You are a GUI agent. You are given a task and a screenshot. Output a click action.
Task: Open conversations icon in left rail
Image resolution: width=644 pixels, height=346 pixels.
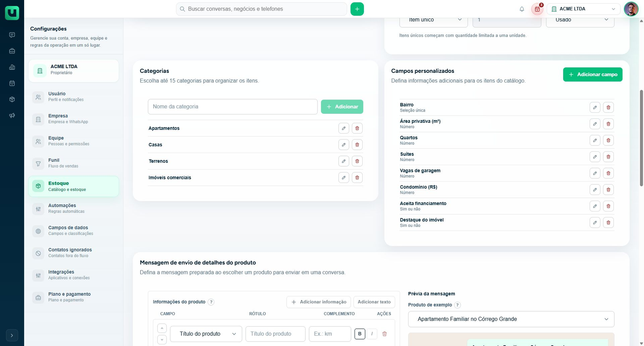tap(12, 35)
